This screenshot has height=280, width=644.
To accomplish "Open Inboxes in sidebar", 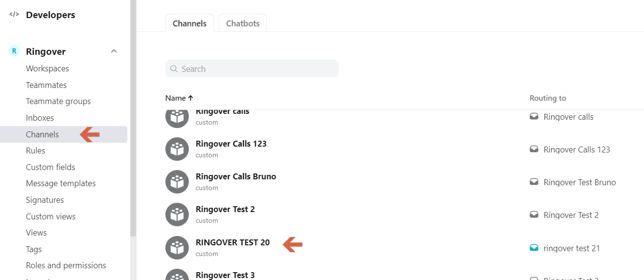I will tap(40, 118).
